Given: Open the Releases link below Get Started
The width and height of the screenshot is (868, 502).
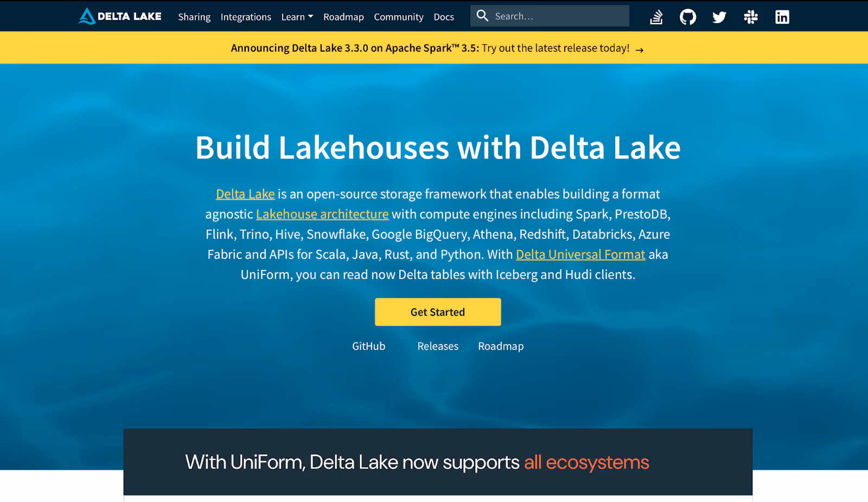Looking at the screenshot, I should [x=437, y=346].
